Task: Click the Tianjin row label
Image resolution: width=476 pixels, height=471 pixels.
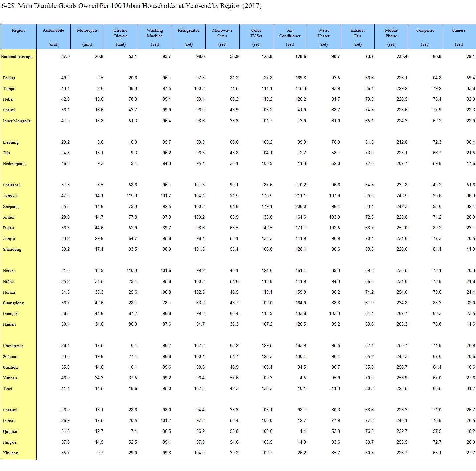Action: click(x=9, y=89)
